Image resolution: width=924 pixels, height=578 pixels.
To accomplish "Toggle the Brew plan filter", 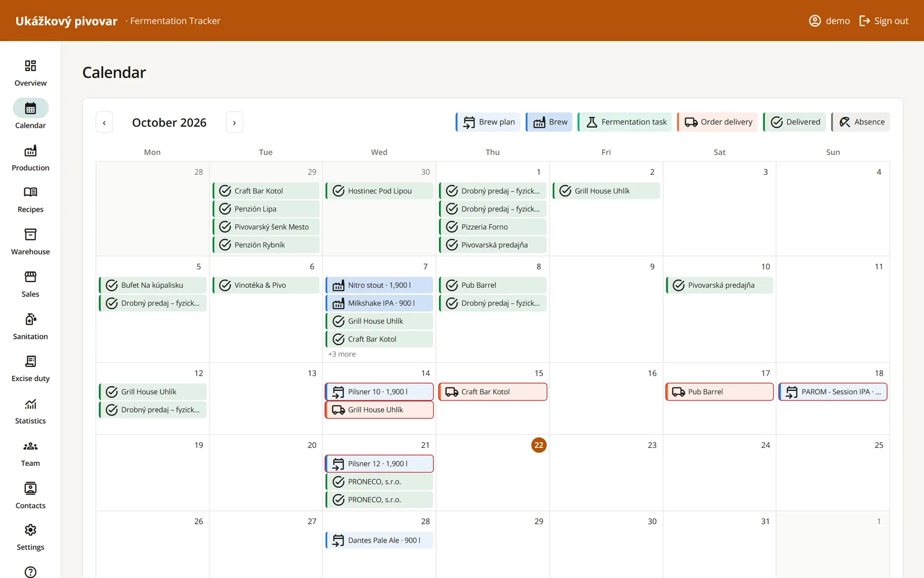I will pos(489,122).
